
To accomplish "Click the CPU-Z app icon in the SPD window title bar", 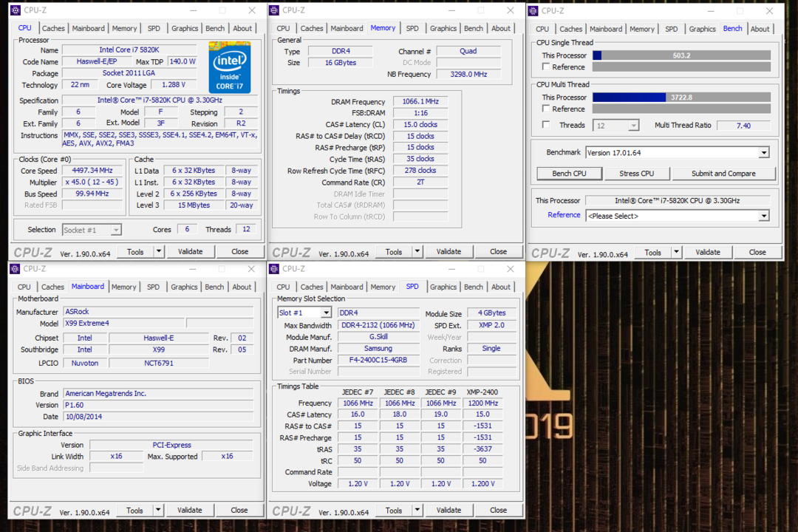I will point(274,269).
